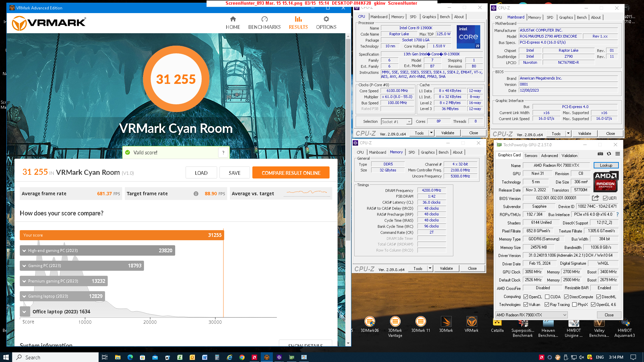Viewport: 644px width, 362px height.
Task: Click Validate in CPU-Z Memory window
Action: 446,268
